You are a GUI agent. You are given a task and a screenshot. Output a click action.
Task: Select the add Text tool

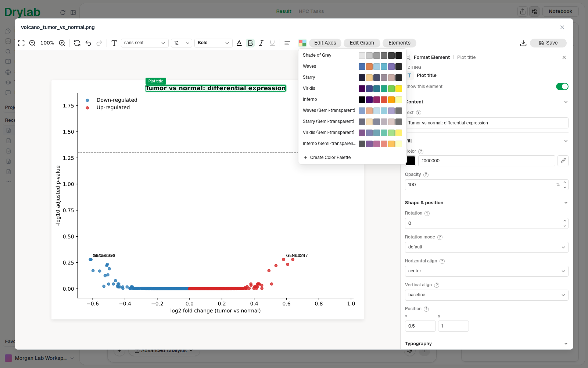tap(114, 43)
